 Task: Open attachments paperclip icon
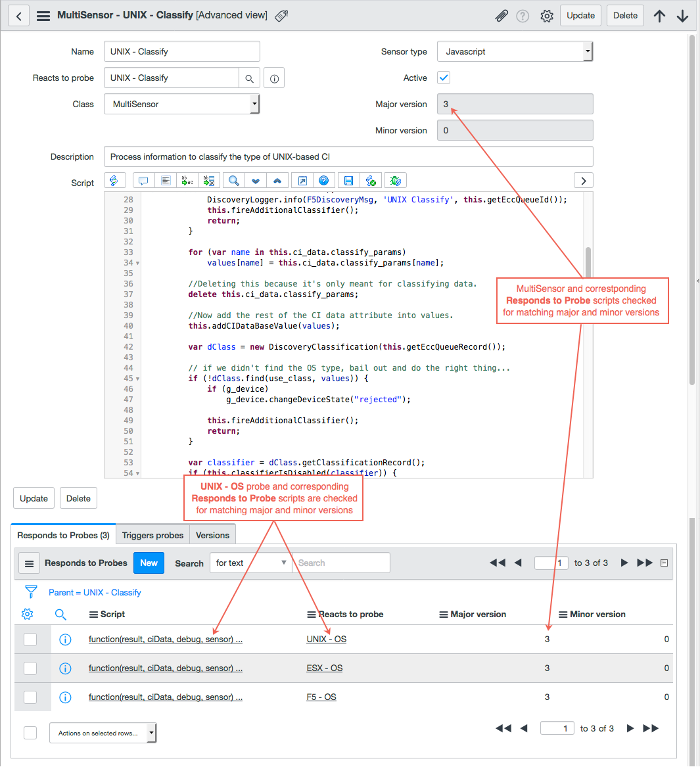502,16
